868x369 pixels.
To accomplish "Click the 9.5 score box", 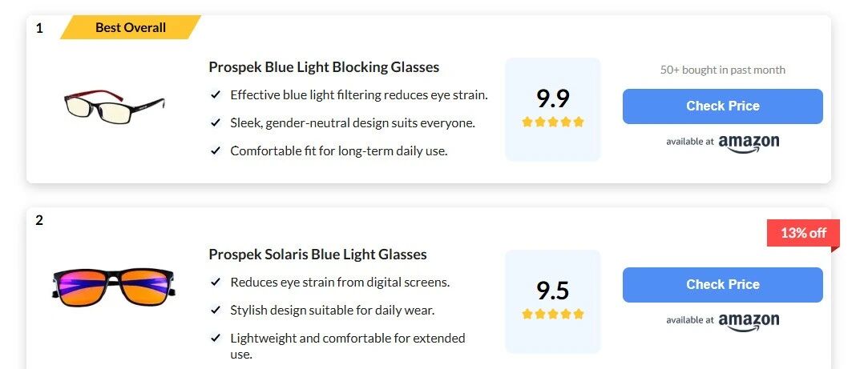I will pyautogui.click(x=552, y=302).
